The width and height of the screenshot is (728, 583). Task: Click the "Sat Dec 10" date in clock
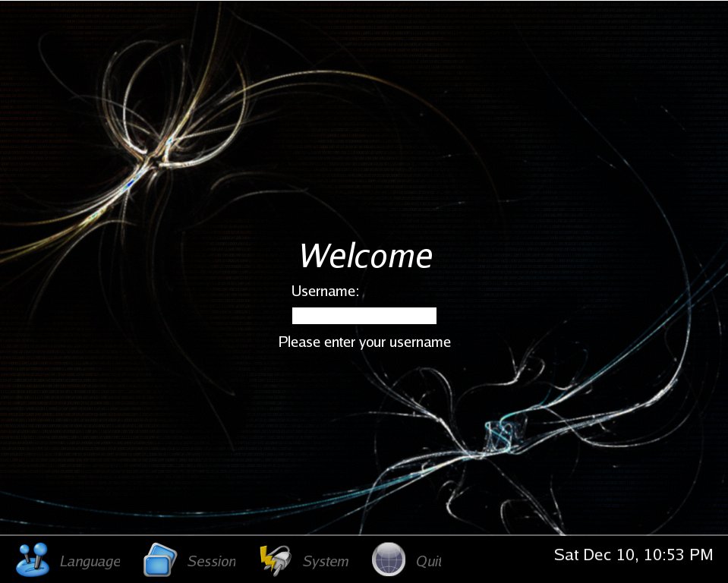[x=594, y=555]
